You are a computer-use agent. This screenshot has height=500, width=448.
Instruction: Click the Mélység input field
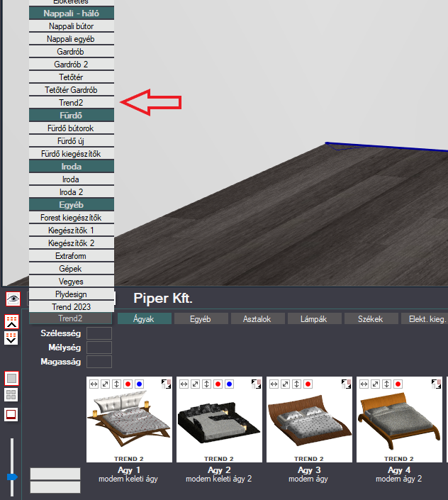(x=99, y=348)
